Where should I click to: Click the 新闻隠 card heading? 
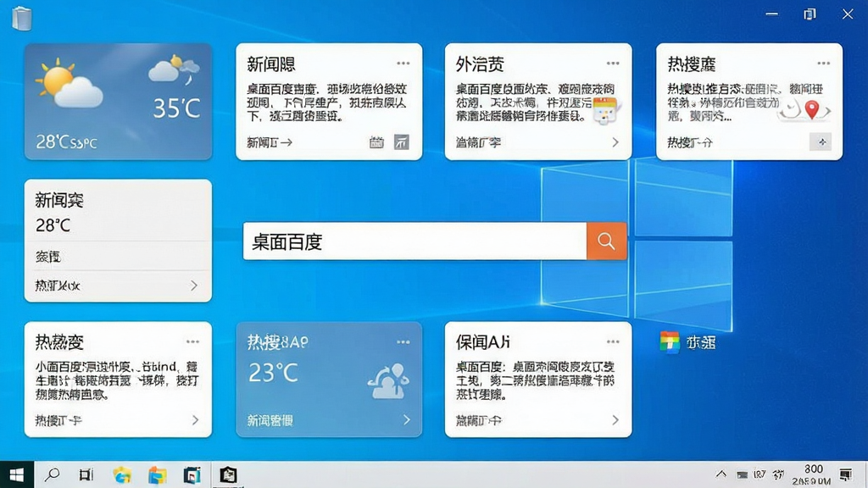click(x=271, y=64)
